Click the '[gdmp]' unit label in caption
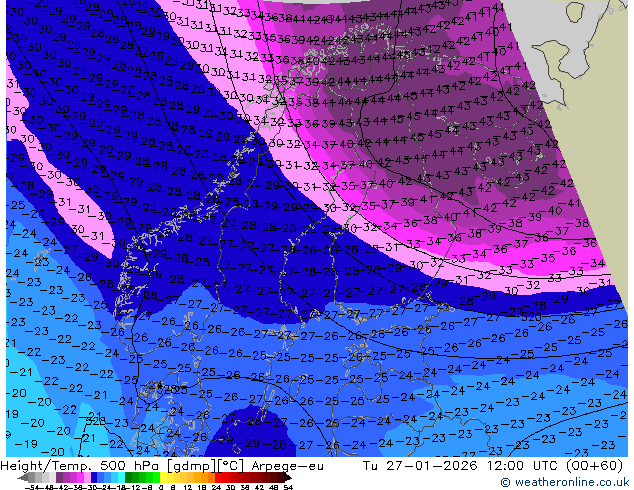This screenshot has height=490, width=634. (192, 466)
